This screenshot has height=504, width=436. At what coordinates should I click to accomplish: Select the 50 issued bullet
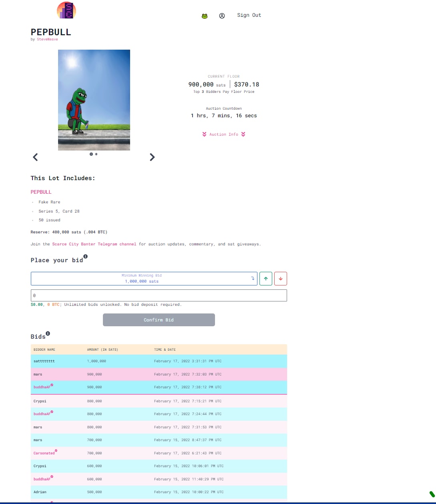pos(49,220)
